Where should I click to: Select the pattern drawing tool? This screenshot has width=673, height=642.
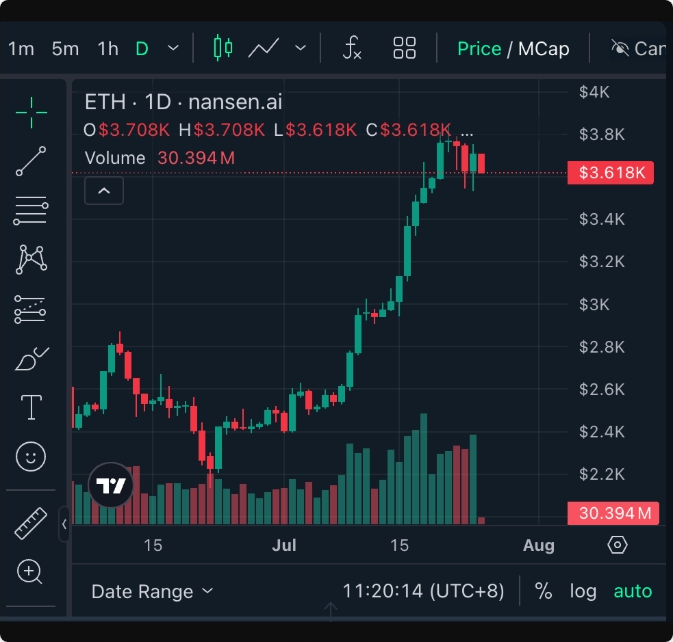coord(31,260)
